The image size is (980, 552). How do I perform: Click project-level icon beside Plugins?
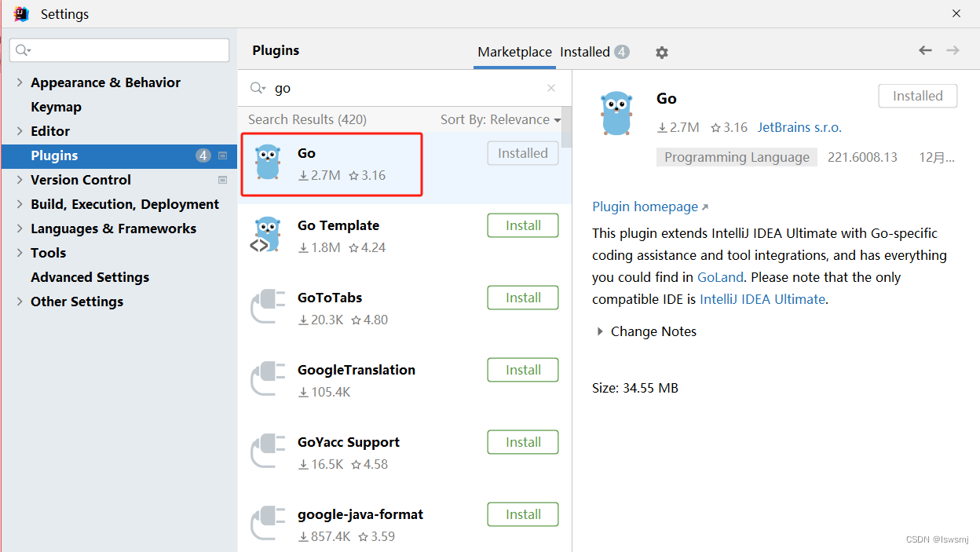(222, 155)
